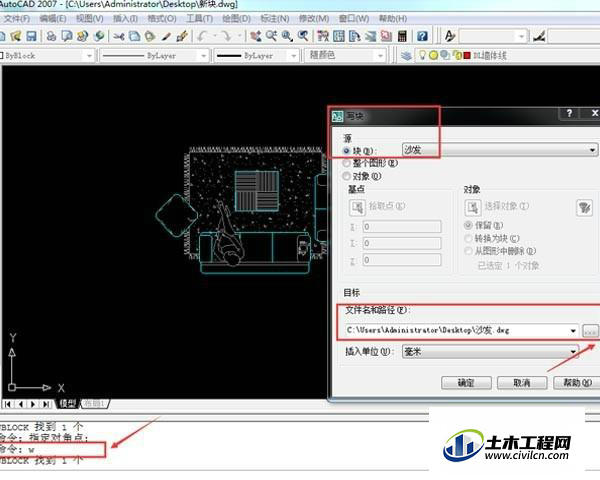Expand the 插入单位 毫米 dropdown

point(573,351)
